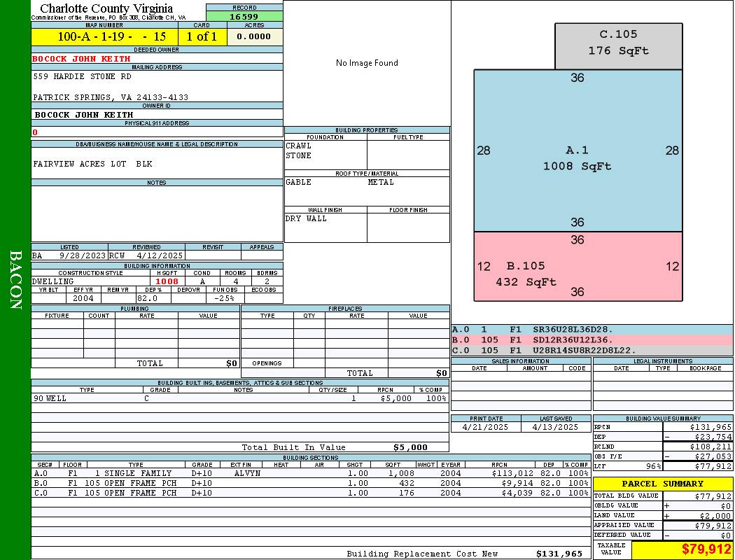This screenshot has height=560, width=735.
Task: Click taxable value $79,912 in red
Action: [x=706, y=549]
